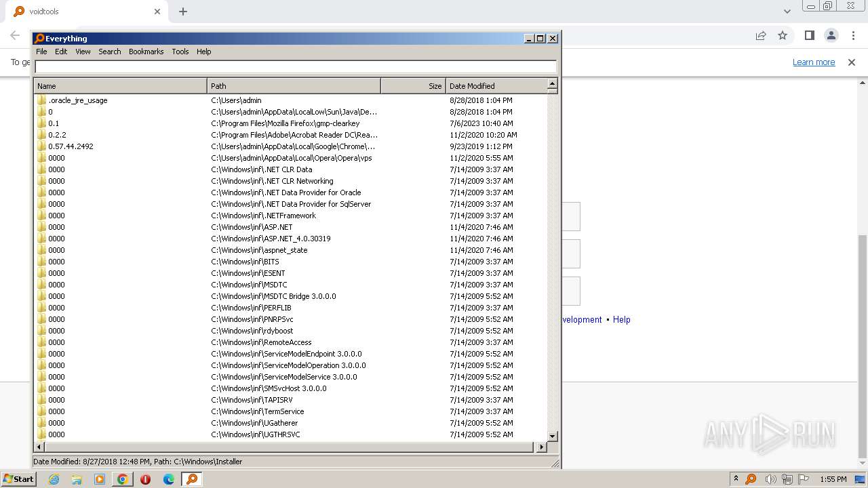Select 0000 folder icon in BITS row
868x488 pixels.
click(x=41, y=262)
